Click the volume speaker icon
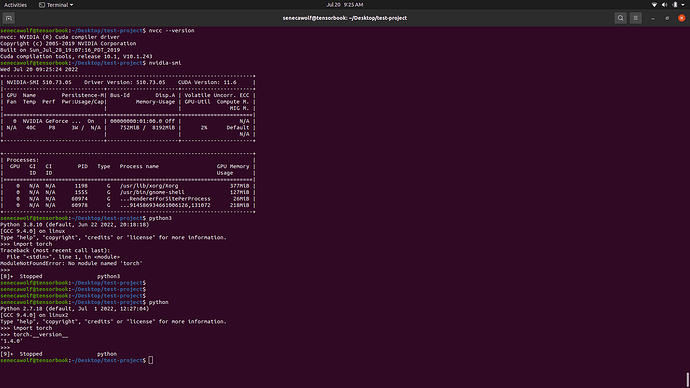 [x=664, y=5]
